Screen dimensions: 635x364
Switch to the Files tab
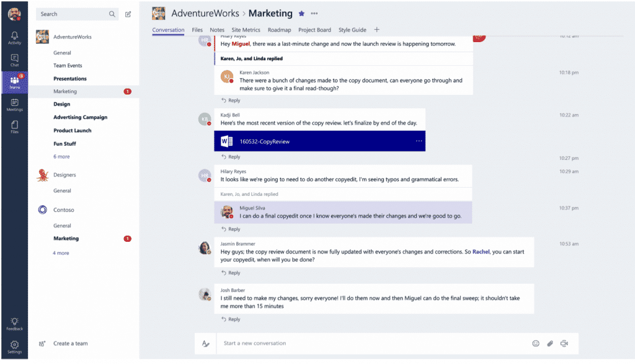[197, 30]
